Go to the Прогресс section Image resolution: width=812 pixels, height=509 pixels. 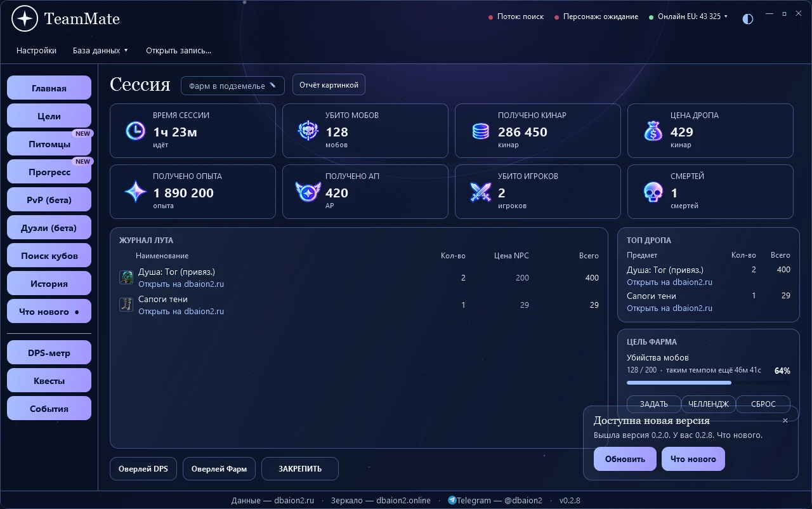point(49,172)
